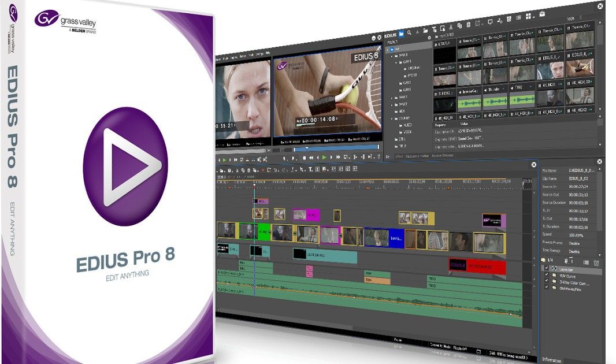The height and width of the screenshot is (364, 616).
Task: Switch to the Source Browser tab
Action: pyautogui.click(x=443, y=155)
